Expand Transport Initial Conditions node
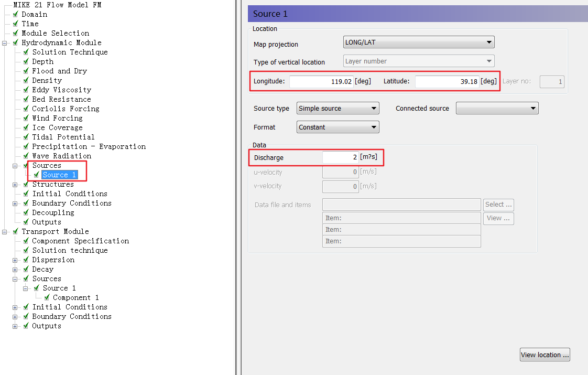 (x=15, y=307)
